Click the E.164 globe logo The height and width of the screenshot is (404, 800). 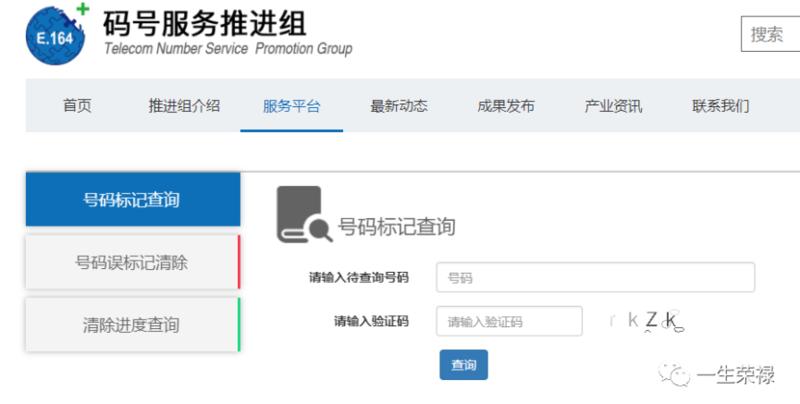[x=57, y=34]
